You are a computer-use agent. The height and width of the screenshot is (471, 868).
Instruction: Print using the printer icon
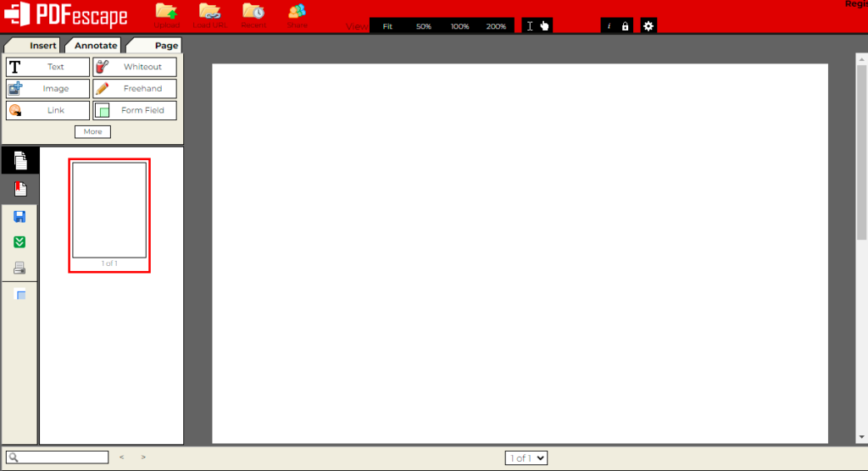19,268
